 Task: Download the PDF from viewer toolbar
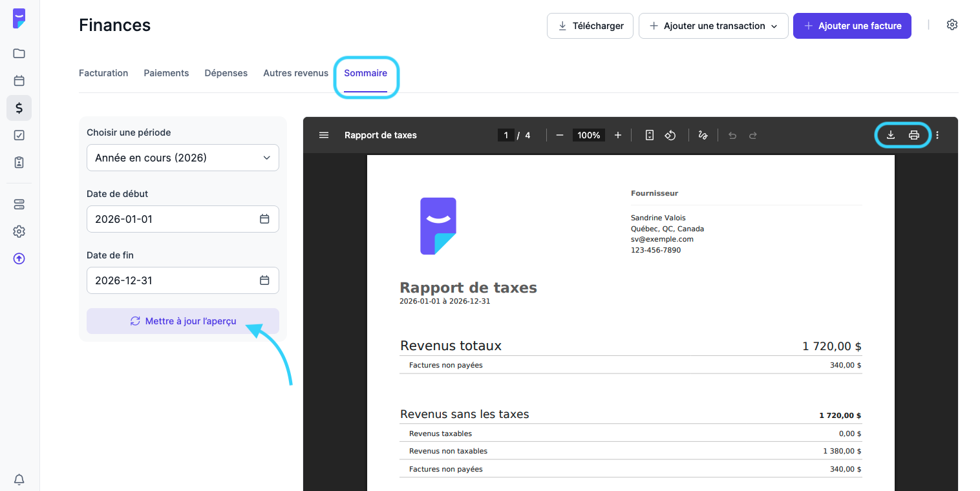click(890, 135)
